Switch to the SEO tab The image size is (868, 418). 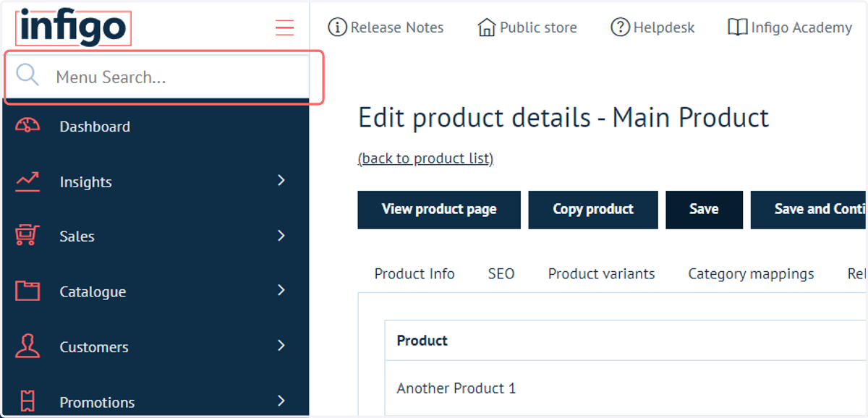coord(501,274)
